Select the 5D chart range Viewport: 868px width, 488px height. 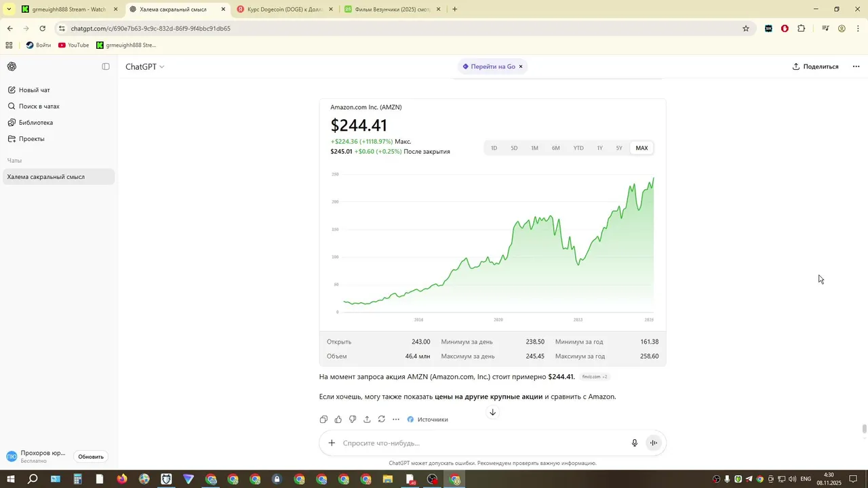pos(514,148)
